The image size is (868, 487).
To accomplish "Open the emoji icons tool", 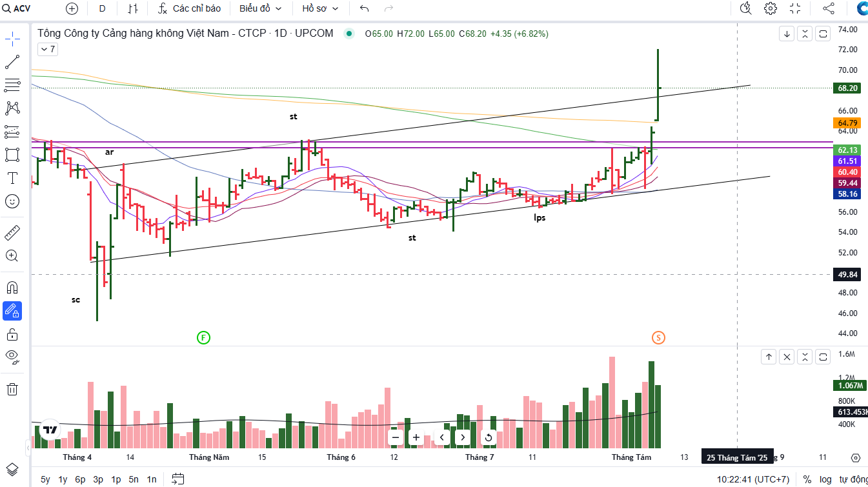I will 12,201.
